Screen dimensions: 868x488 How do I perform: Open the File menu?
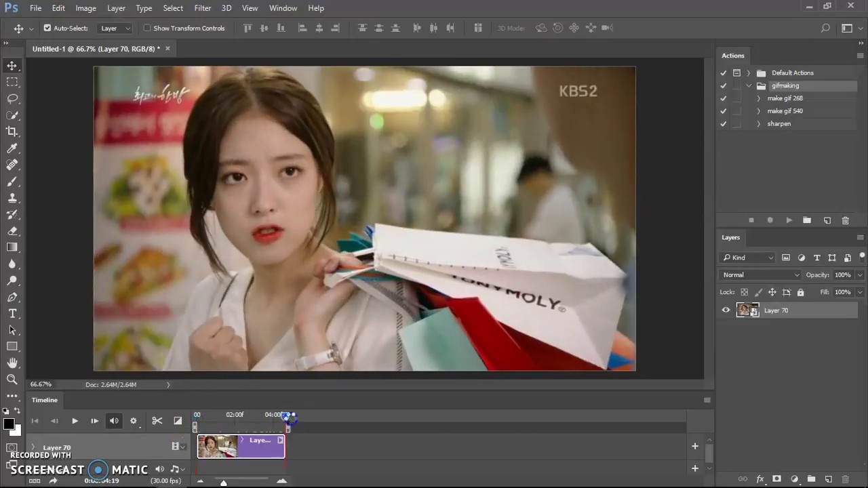tap(35, 8)
